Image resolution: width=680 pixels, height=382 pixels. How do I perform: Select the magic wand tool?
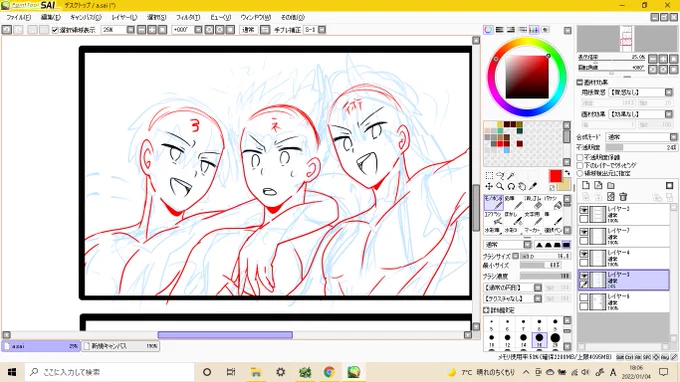pyautogui.click(x=511, y=176)
